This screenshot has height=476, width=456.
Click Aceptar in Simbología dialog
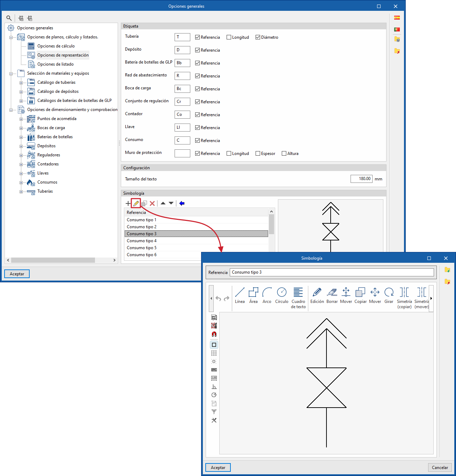(x=218, y=468)
